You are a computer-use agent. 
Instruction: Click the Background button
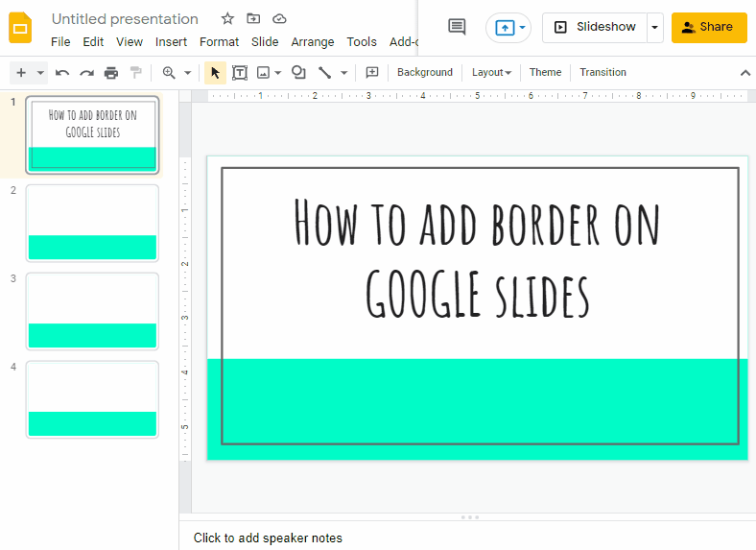pos(425,72)
